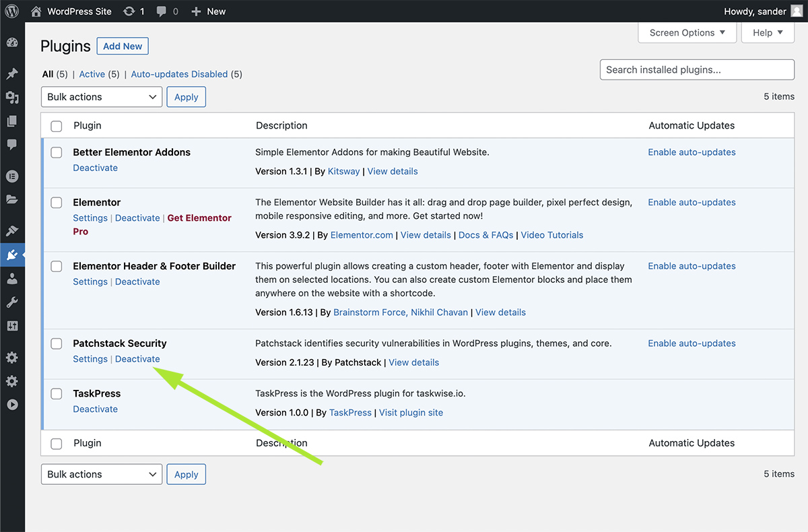Open Posts via the pushpin icon
Viewport: 808px width, 532px height.
[x=12, y=74]
